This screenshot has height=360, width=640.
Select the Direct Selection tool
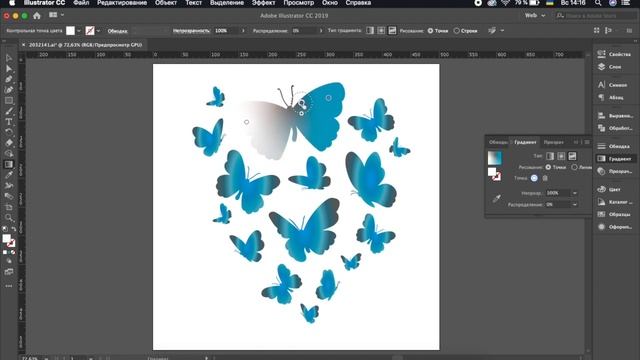[9, 69]
